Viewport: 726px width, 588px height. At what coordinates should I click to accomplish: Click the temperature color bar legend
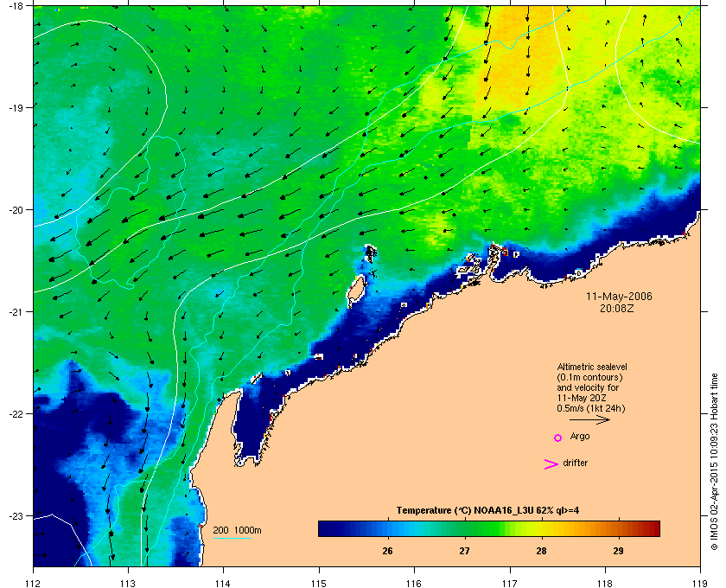[x=489, y=528]
